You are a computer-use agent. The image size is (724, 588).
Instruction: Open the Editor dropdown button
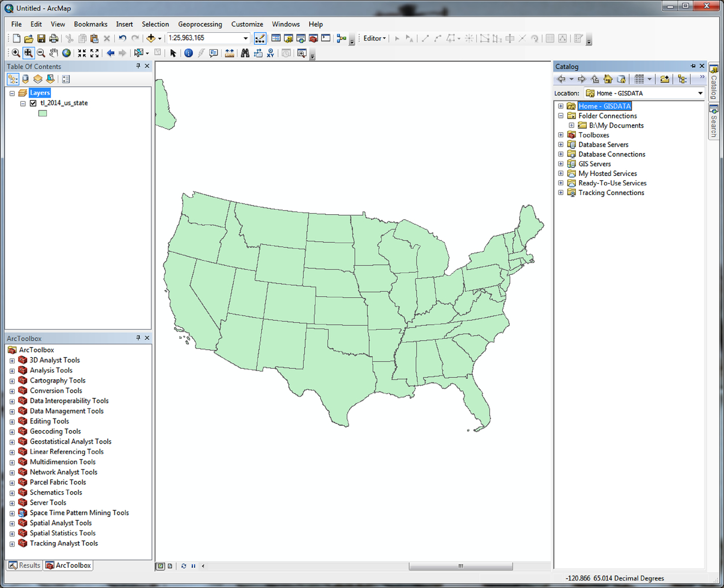tap(375, 38)
